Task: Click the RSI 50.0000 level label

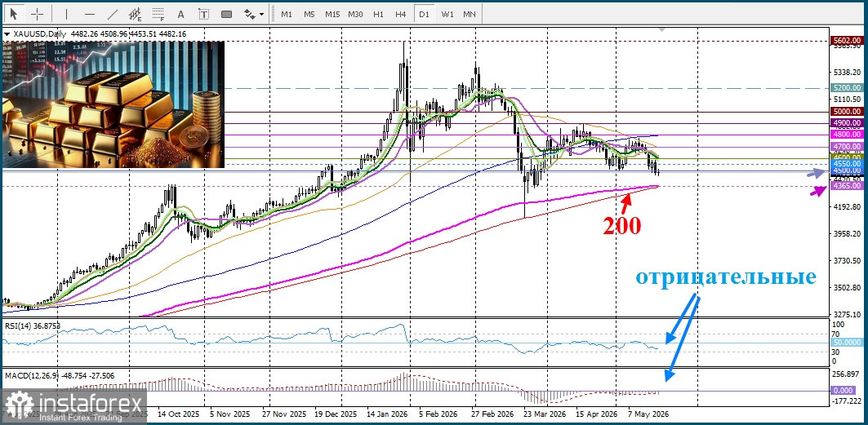Action: point(847,343)
